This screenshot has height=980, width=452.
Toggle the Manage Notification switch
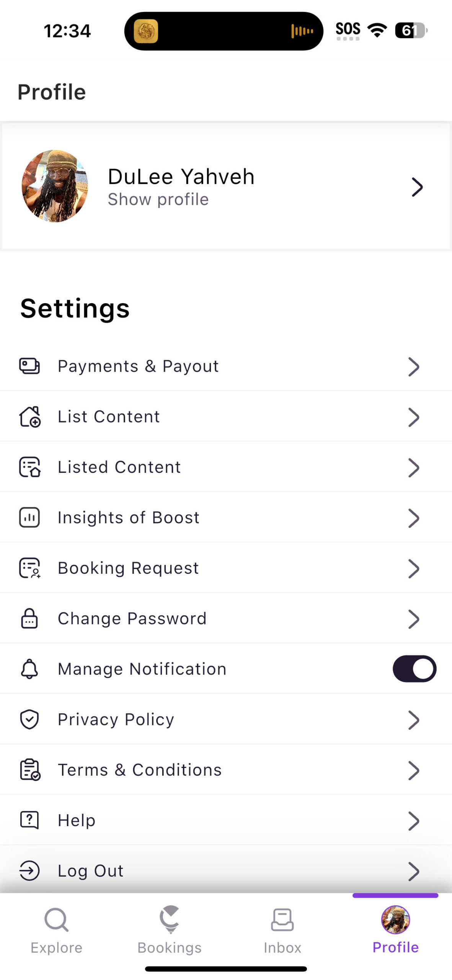pos(414,669)
